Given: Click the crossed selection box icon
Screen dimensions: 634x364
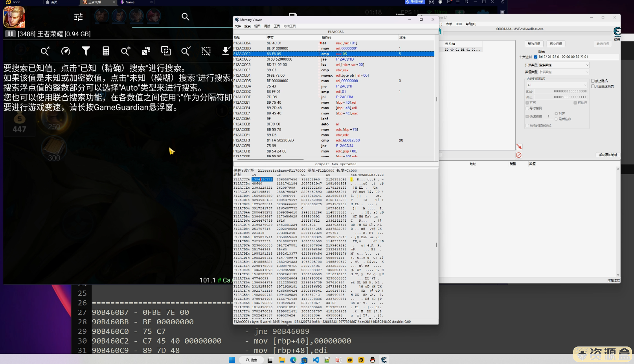Looking at the screenshot, I should (x=206, y=51).
